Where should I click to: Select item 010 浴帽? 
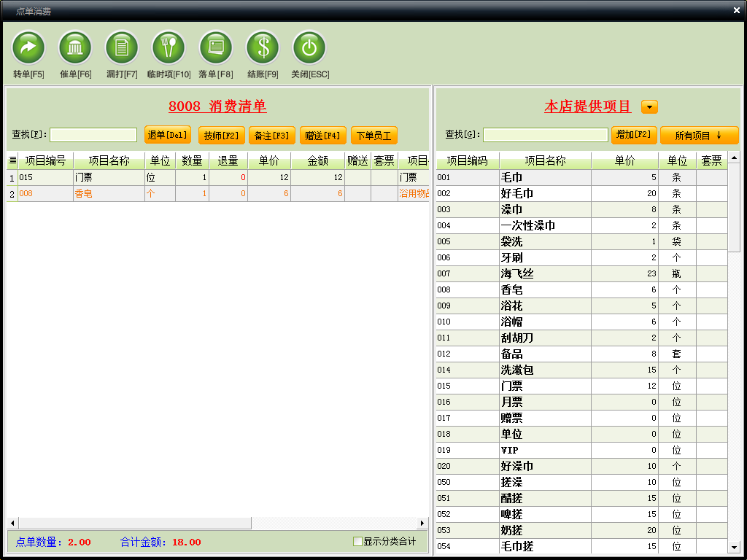[581, 322]
